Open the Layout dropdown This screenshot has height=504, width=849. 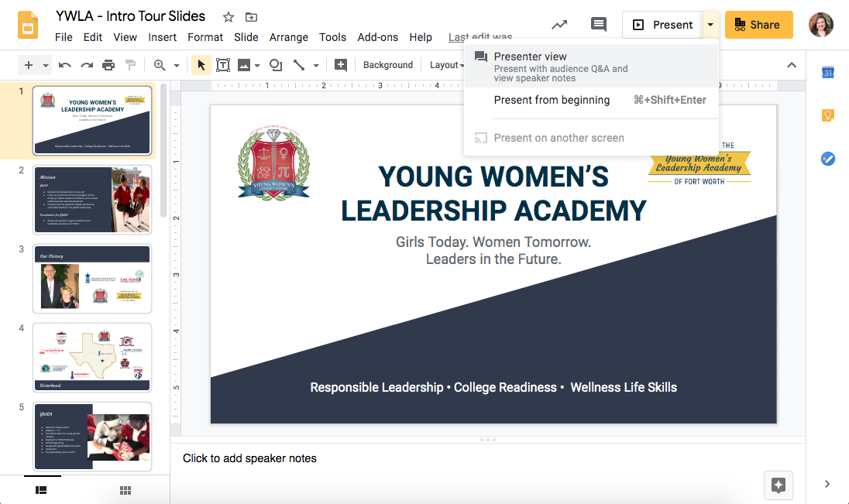click(x=447, y=65)
